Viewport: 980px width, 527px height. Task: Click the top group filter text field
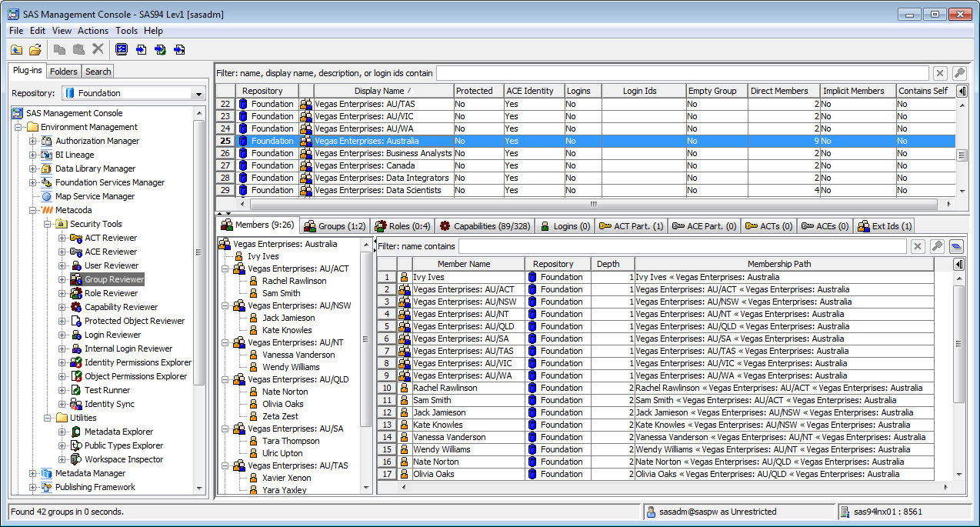(x=682, y=73)
